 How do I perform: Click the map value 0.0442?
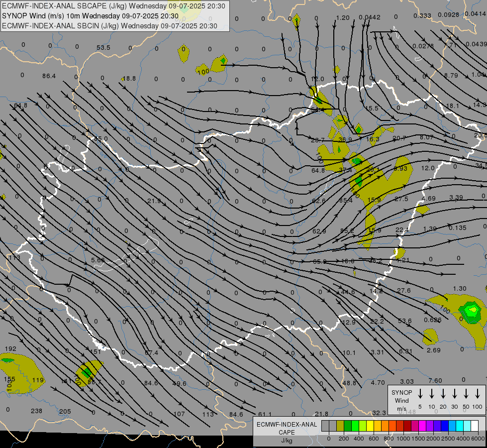click(x=370, y=17)
